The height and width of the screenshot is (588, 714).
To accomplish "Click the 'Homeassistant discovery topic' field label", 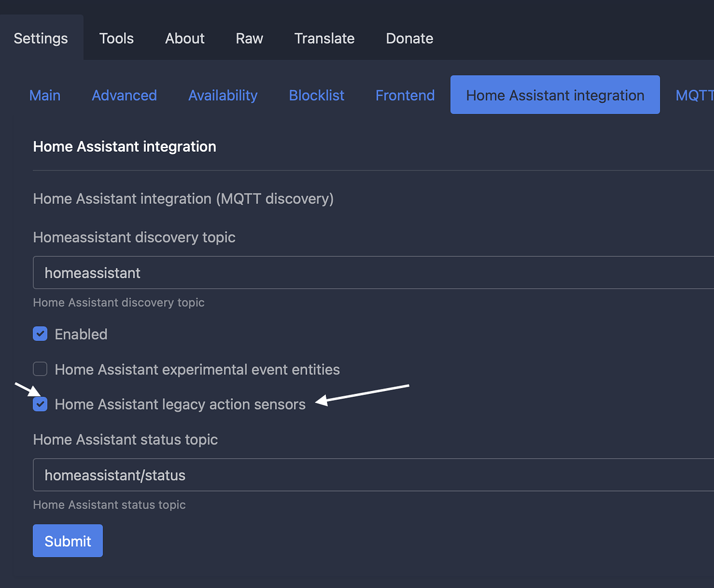I will [x=134, y=237].
